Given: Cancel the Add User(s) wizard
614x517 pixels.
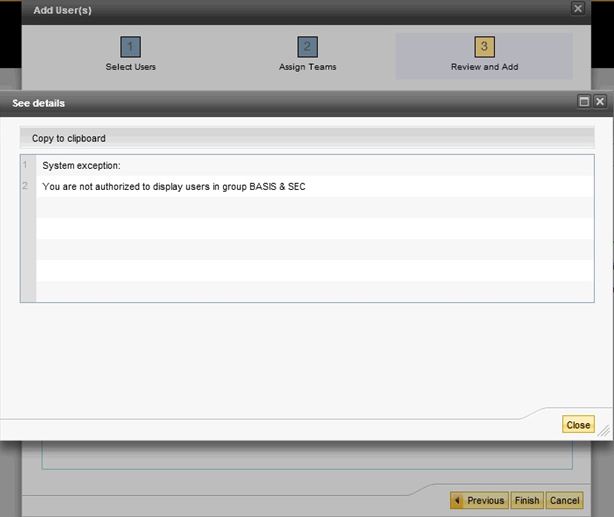Looking at the screenshot, I should point(564,500).
